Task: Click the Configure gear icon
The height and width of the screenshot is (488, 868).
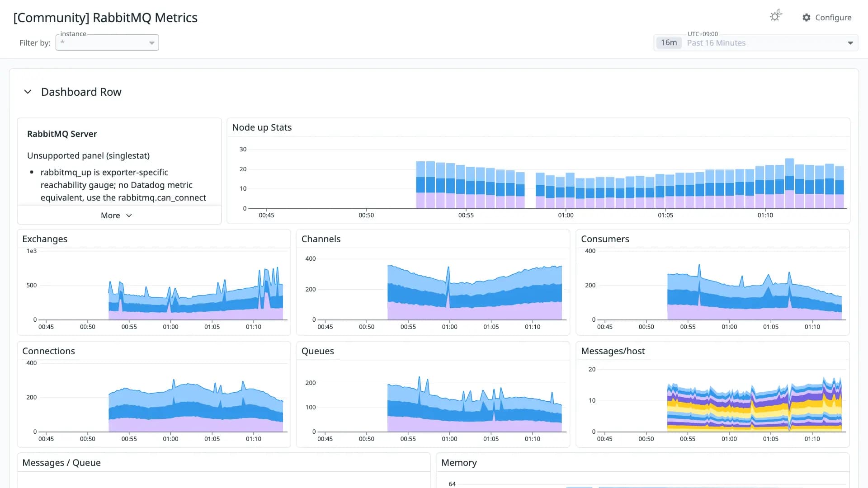Action: pos(806,18)
